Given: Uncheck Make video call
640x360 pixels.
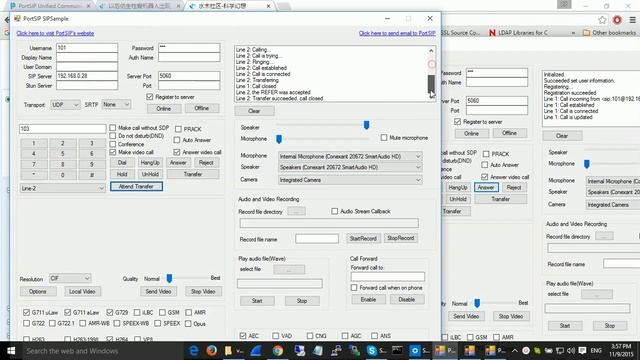Looking at the screenshot, I should tap(113, 152).
